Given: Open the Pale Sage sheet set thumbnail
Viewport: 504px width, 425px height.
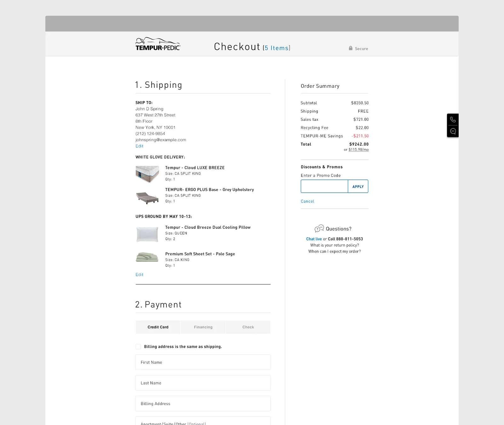Looking at the screenshot, I should [147, 257].
